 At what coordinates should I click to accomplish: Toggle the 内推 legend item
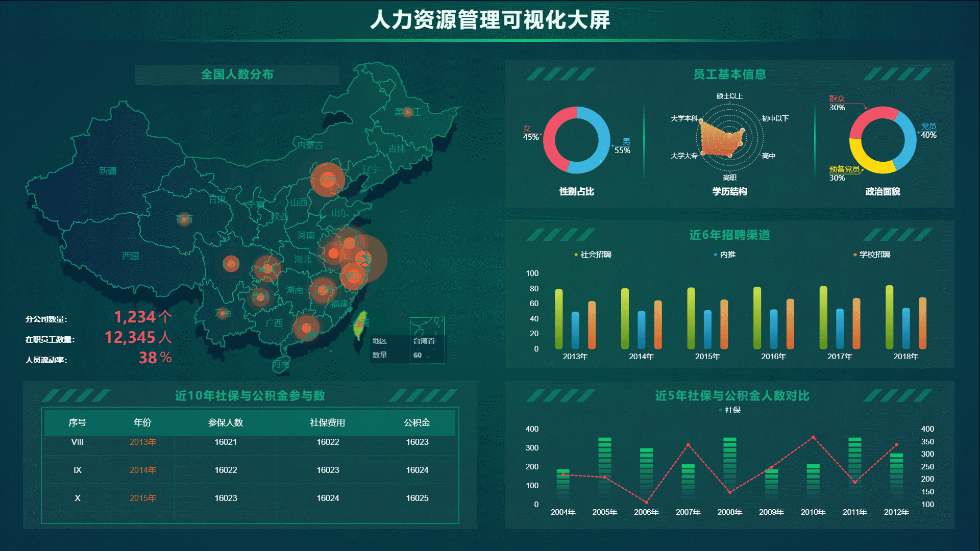(725, 255)
